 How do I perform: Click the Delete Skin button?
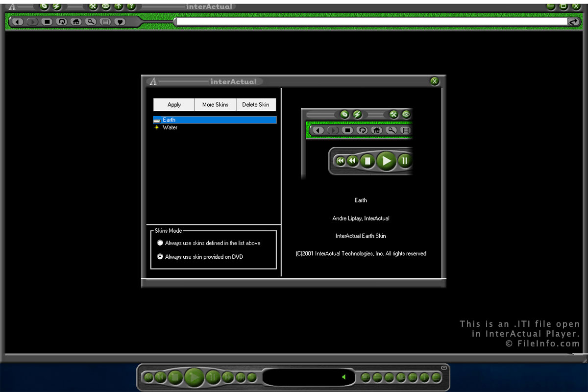pos(256,104)
